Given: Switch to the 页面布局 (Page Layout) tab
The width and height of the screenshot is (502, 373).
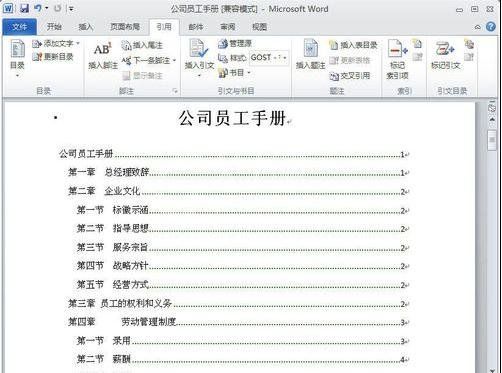Looking at the screenshot, I should pos(125,27).
